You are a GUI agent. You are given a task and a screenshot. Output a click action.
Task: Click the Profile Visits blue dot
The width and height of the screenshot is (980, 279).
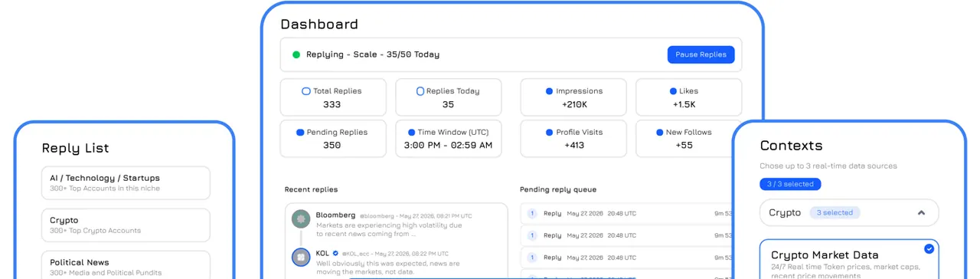[549, 133]
